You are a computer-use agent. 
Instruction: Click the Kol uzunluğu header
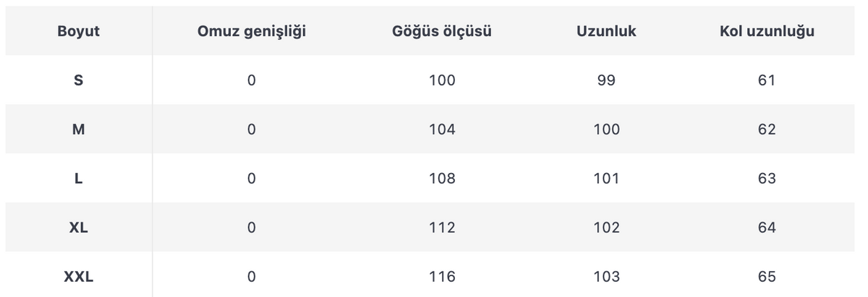(767, 33)
